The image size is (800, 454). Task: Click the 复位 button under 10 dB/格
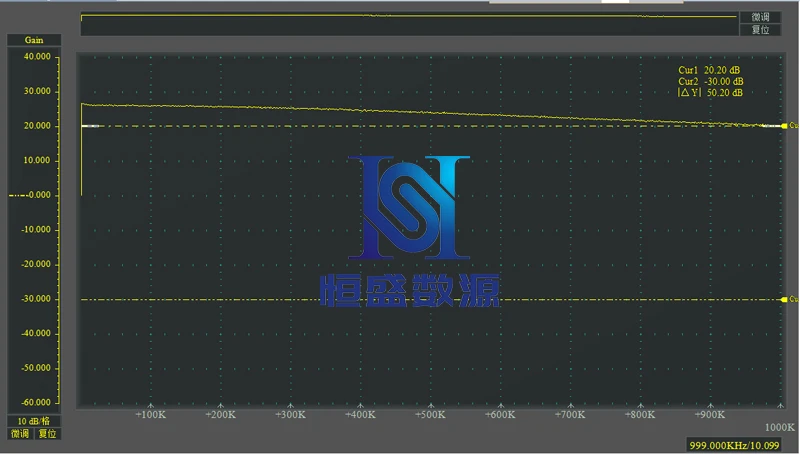(x=47, y=434)
